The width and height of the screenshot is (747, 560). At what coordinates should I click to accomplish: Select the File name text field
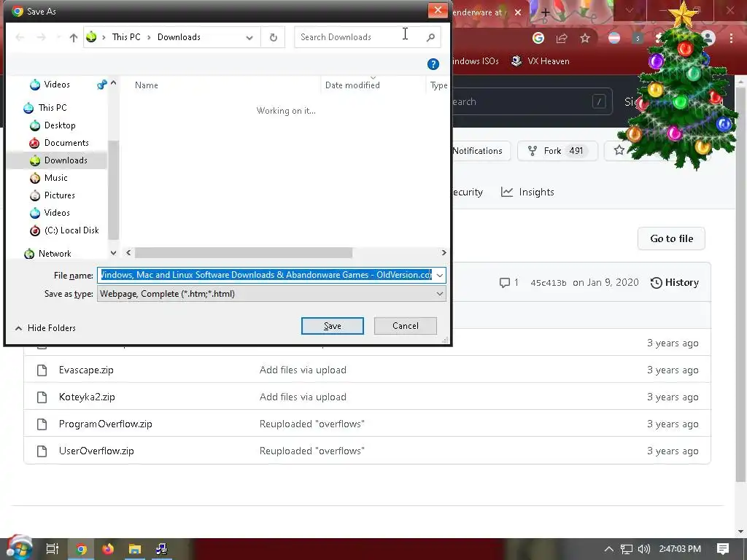tap(266, 275)
